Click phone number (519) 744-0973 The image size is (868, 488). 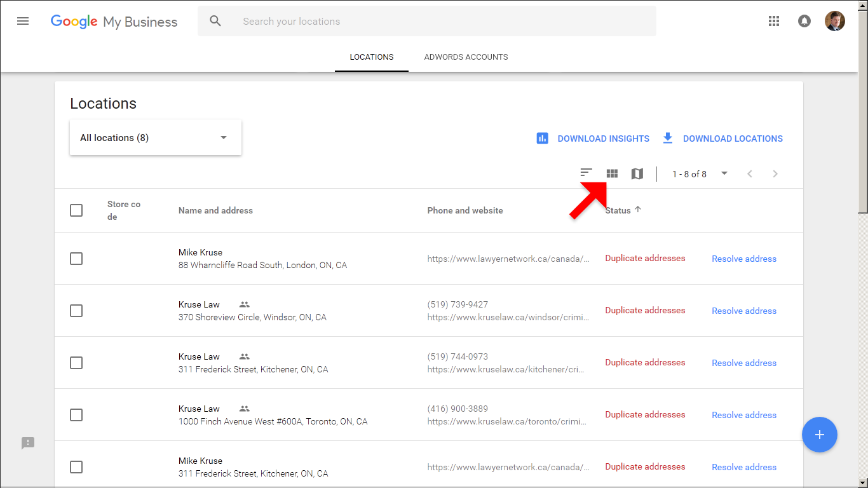pos(458,356)
